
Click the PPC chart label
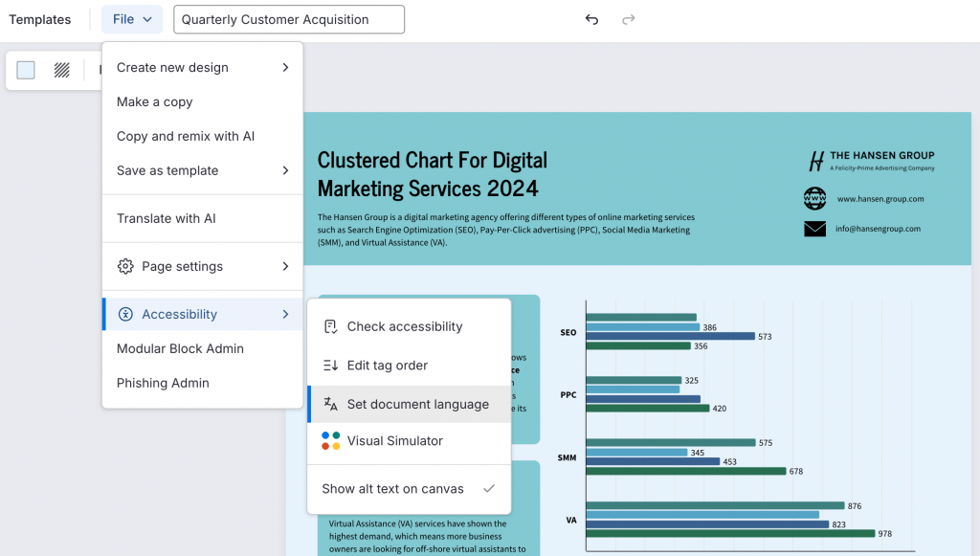(x=568, y=395)
